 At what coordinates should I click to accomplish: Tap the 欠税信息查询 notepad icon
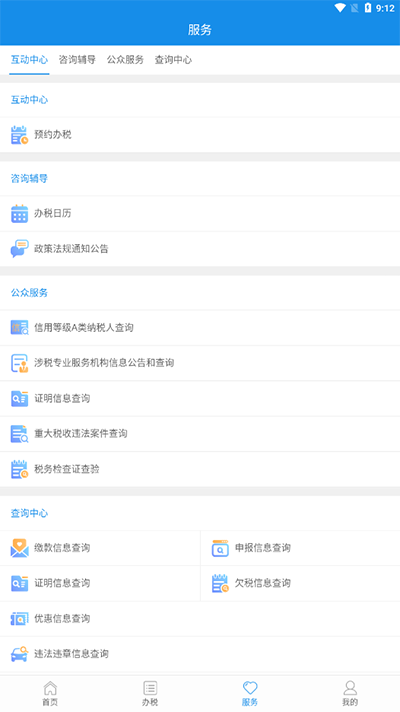[x=220, y=583]
